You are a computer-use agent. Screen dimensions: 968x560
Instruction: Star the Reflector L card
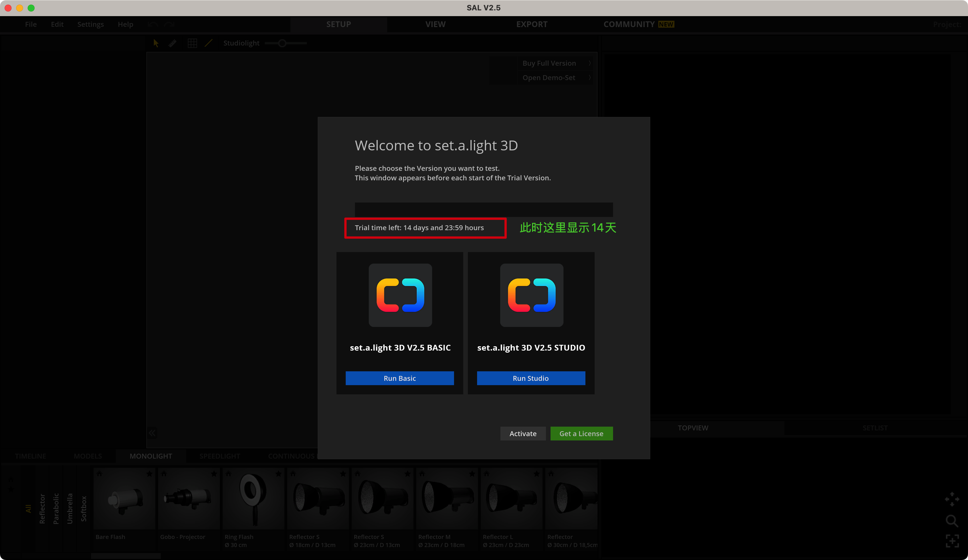(x=537, y=474)
